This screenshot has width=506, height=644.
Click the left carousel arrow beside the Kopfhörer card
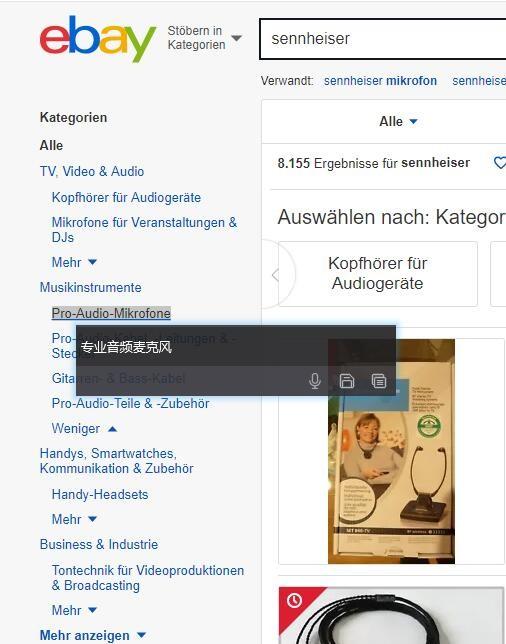pos(276,275)
